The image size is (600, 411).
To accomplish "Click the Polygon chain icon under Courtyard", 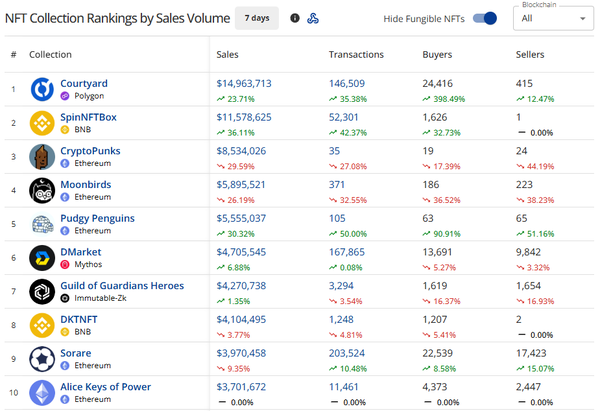I will click(65, 96).
